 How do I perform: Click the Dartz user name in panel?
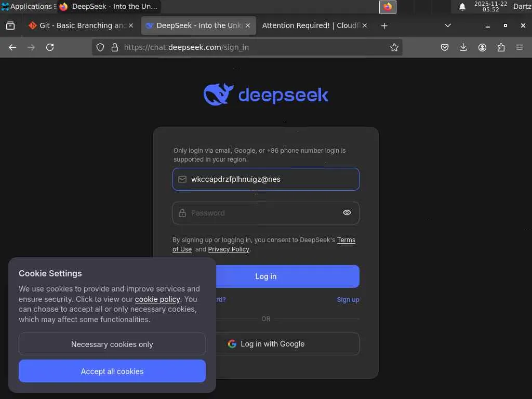point(522,6)
